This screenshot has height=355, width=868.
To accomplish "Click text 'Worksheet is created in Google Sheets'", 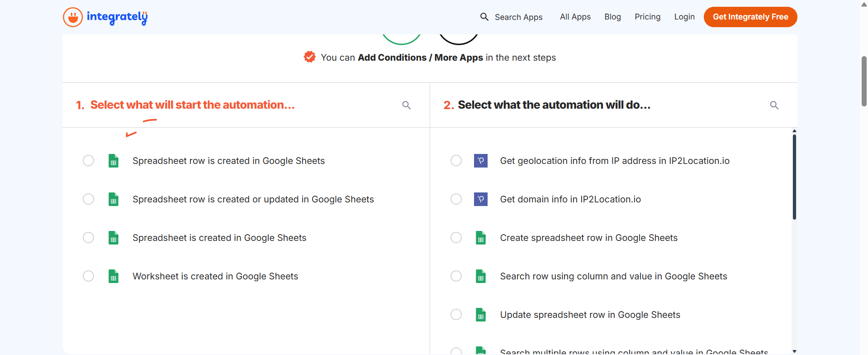I will point(215,276).
